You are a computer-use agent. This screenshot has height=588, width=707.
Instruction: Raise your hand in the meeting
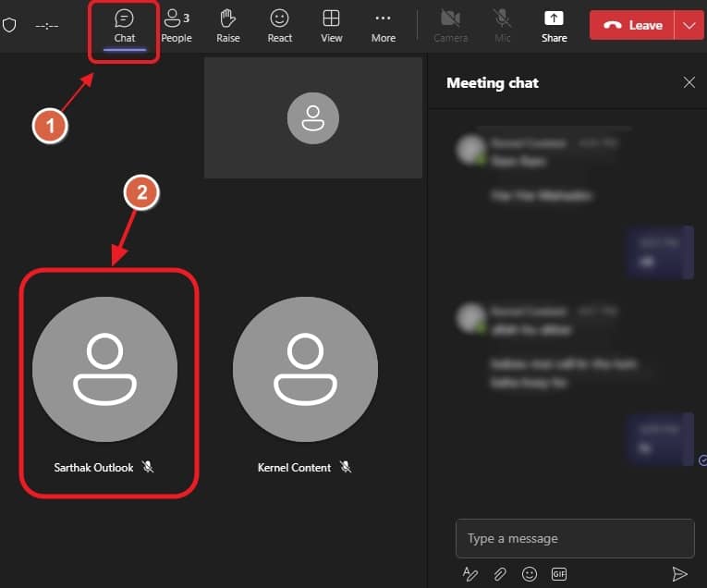point(227,27)
